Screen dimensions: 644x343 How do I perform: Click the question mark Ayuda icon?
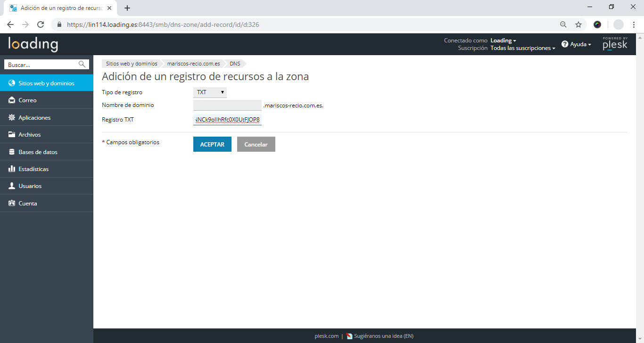[x=565, y=44]
